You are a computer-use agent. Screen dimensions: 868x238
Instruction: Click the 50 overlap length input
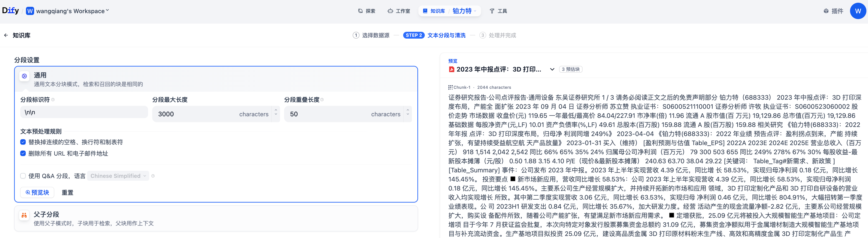pyautogui.click(x=344, y=114)
